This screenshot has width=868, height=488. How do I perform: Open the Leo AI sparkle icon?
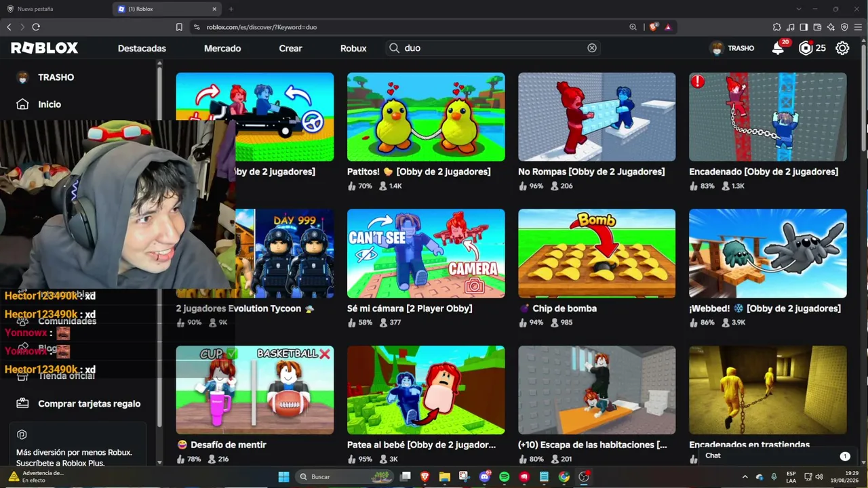[831, 27]
